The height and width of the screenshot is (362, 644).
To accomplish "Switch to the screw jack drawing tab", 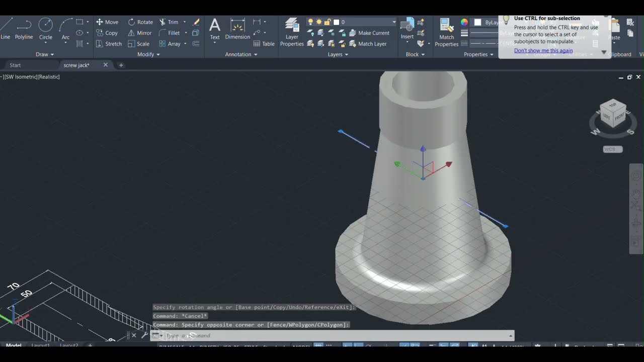I will [x=76, y=65].
